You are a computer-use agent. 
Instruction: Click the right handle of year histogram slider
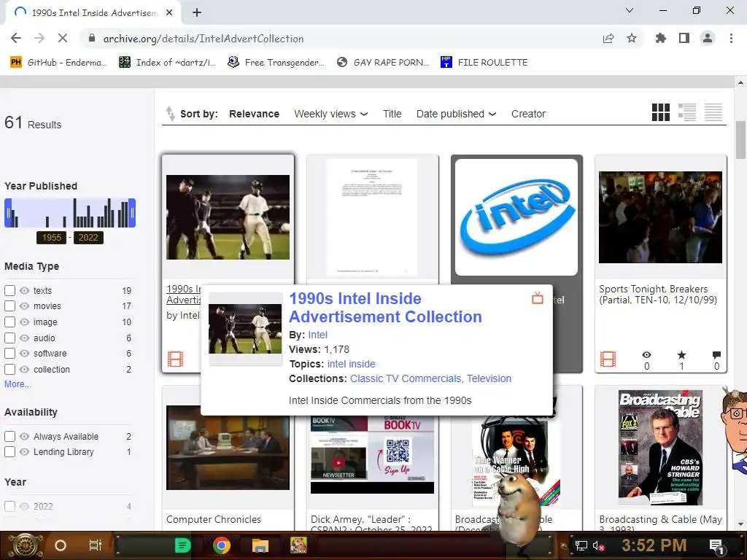133,213
